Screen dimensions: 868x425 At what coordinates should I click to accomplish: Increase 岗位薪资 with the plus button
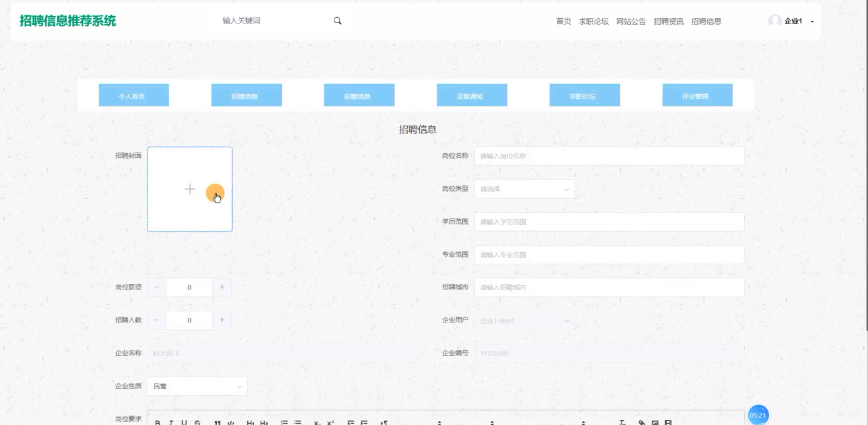222,287
